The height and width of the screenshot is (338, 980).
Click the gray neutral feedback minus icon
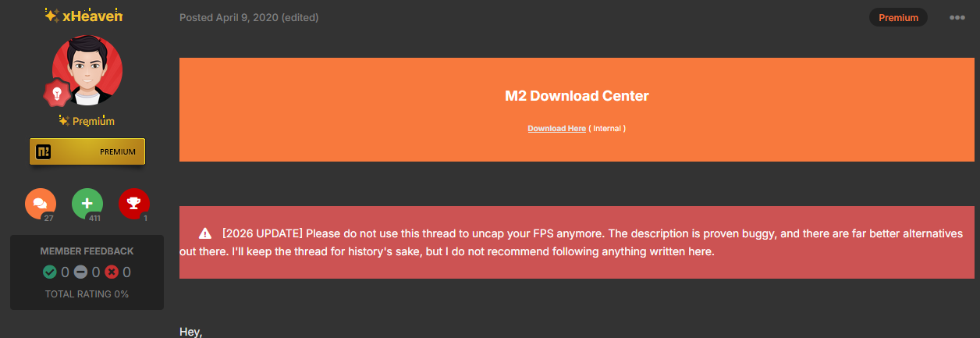coord(80,272)
